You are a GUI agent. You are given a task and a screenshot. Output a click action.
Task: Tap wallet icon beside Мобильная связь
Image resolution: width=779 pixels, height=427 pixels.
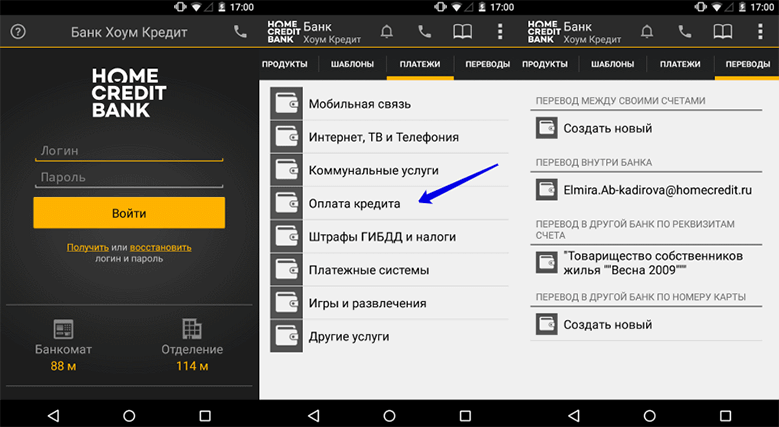[x=286, y=103]
